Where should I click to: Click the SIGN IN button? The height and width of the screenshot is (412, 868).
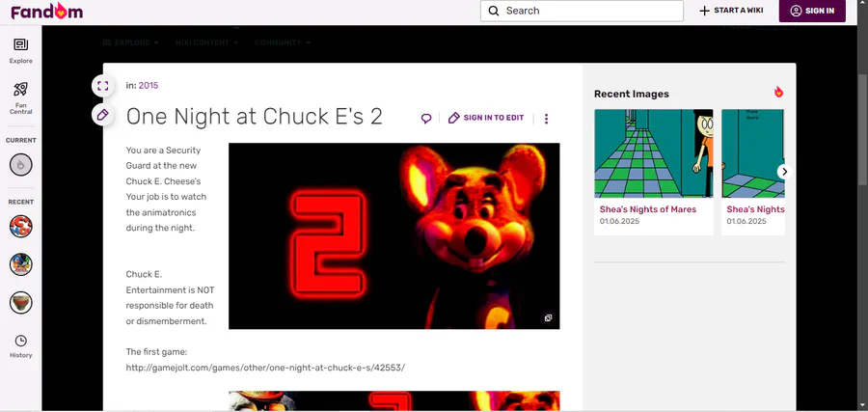click(x=812, y=11)
